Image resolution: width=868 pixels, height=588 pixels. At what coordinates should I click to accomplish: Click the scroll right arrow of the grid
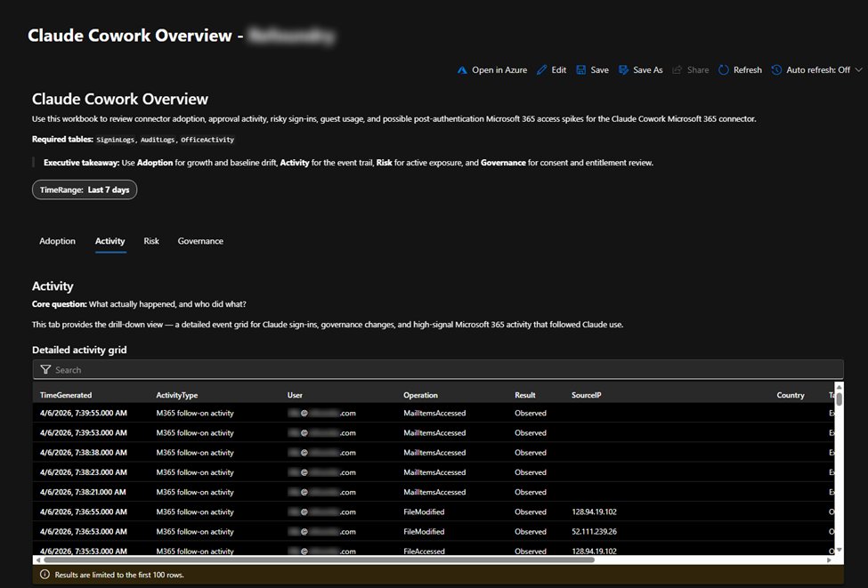(829, 560)
